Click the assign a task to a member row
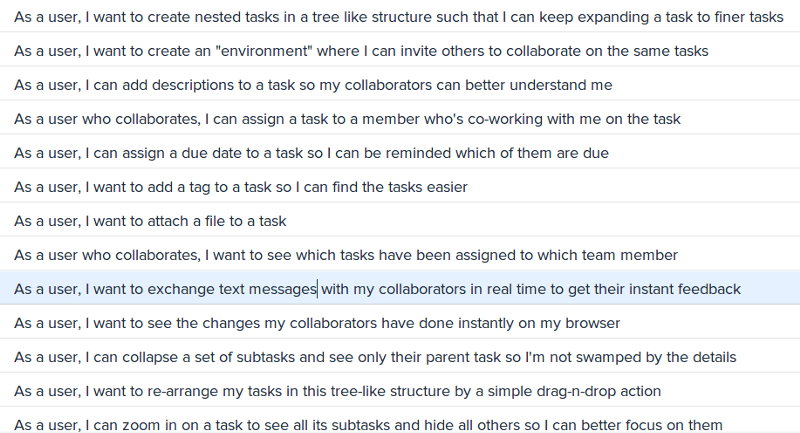This screenshot has width=800, height=433. [x=400, y=119]
